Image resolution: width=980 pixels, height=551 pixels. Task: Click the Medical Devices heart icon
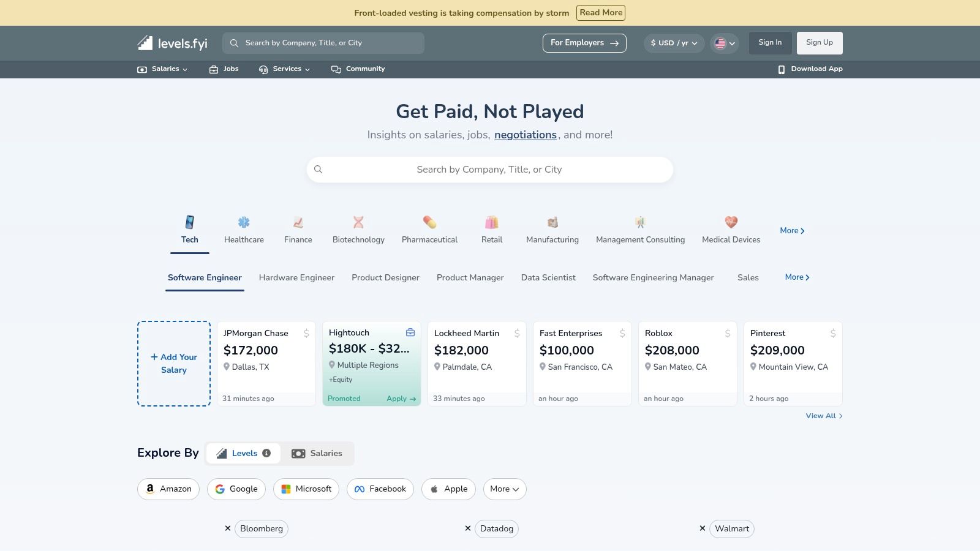(731, 222)
